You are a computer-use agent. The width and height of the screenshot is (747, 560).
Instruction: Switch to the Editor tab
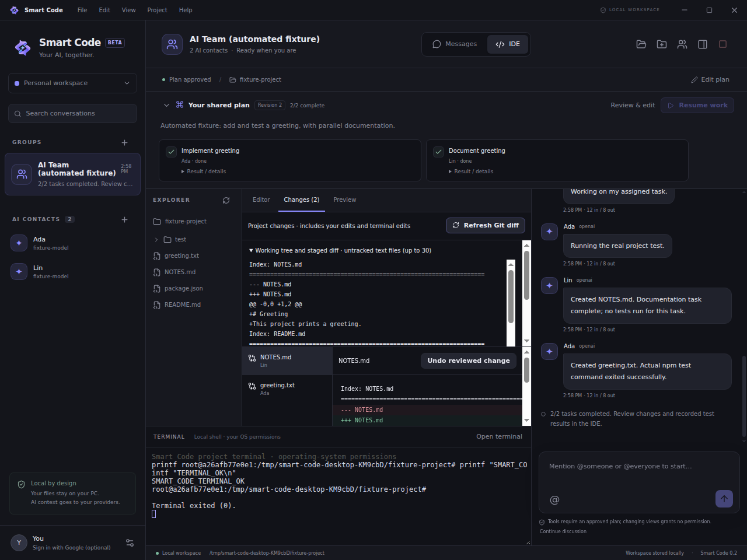point(261,200)
